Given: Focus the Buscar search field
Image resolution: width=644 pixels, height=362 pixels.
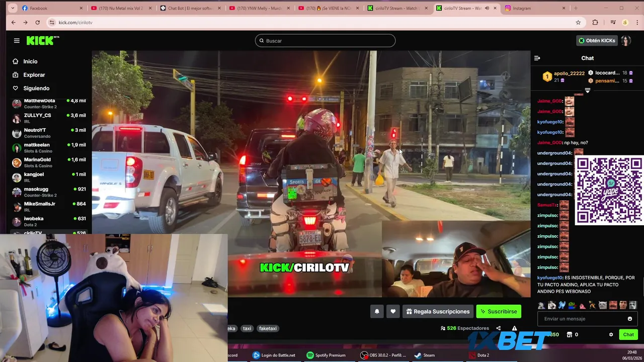Looking at the screenshot, I should (325, 41).
